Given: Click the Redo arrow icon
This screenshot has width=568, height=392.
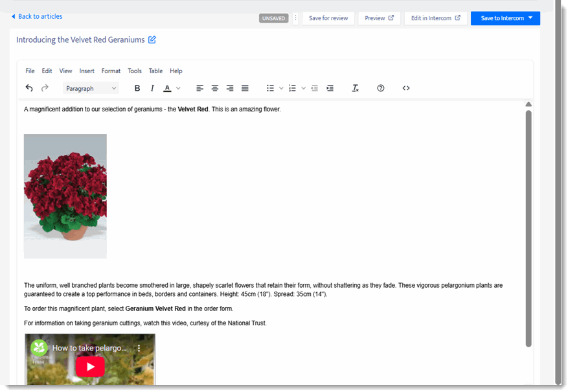Looking at the screenshot, I should pos(45,88).
